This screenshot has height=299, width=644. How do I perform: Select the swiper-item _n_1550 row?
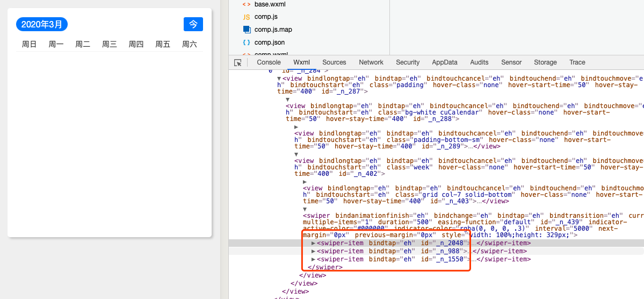point(436,260)
